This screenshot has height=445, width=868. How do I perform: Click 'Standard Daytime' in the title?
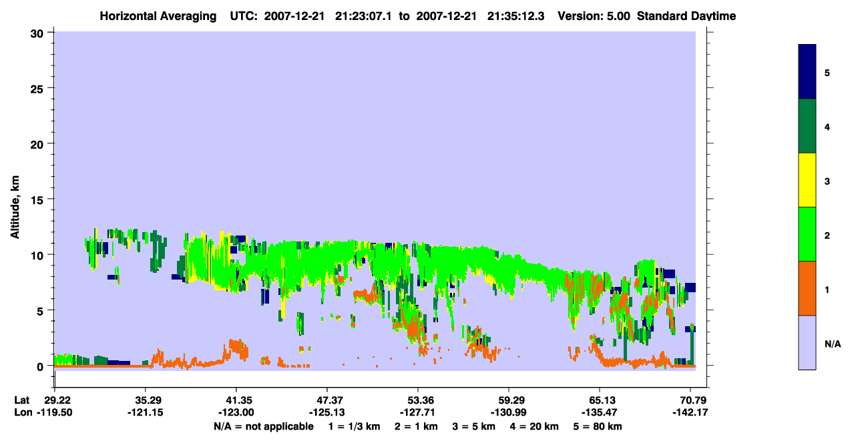click(686, 16)
